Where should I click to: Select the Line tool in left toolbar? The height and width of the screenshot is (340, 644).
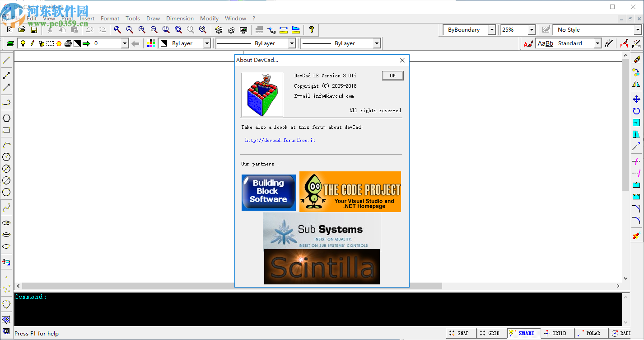click(6, 60)
